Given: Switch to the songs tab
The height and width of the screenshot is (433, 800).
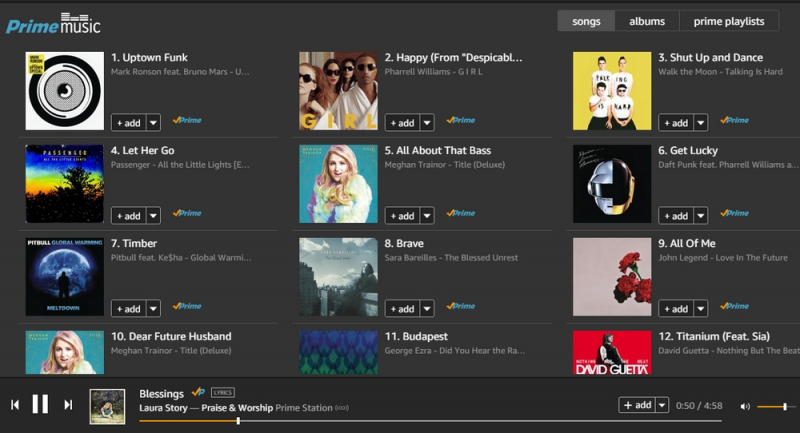Looking at the screenshot, I should (586, 21).
